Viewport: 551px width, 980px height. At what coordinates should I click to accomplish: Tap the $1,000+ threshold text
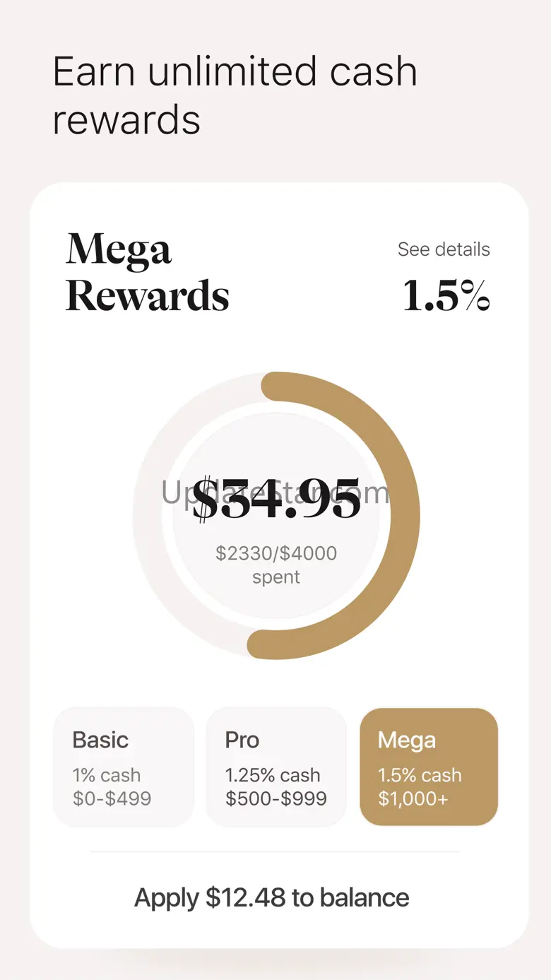(x=413, y=798)
